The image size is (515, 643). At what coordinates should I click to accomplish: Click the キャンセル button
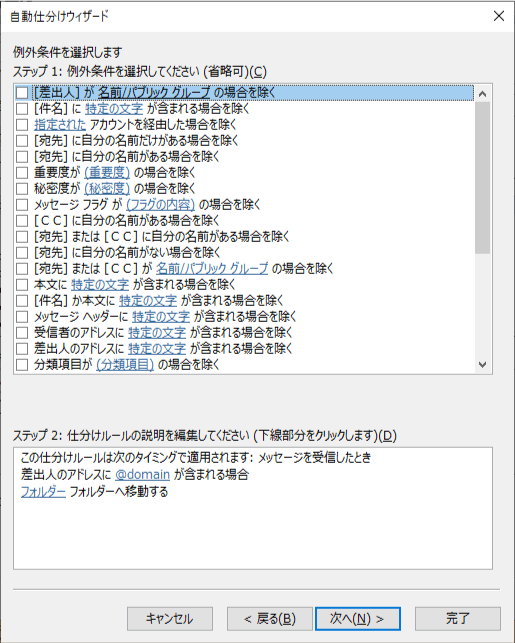tap(170, 619)
